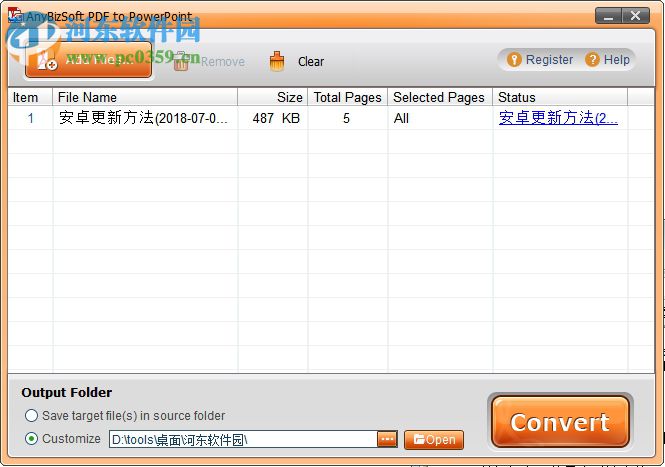Viewport: 665px width, 467px height.
Task: Click the browse ellipsis button
Action: (387, 439)
